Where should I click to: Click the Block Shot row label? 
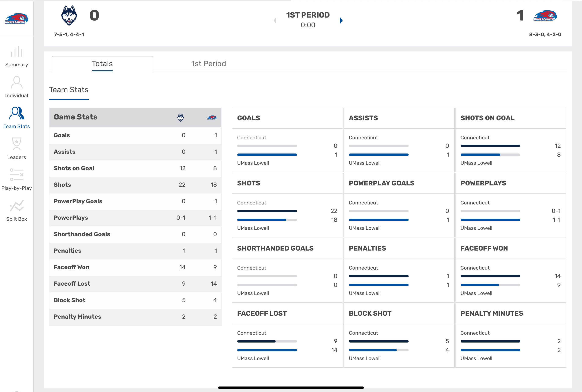70,300
